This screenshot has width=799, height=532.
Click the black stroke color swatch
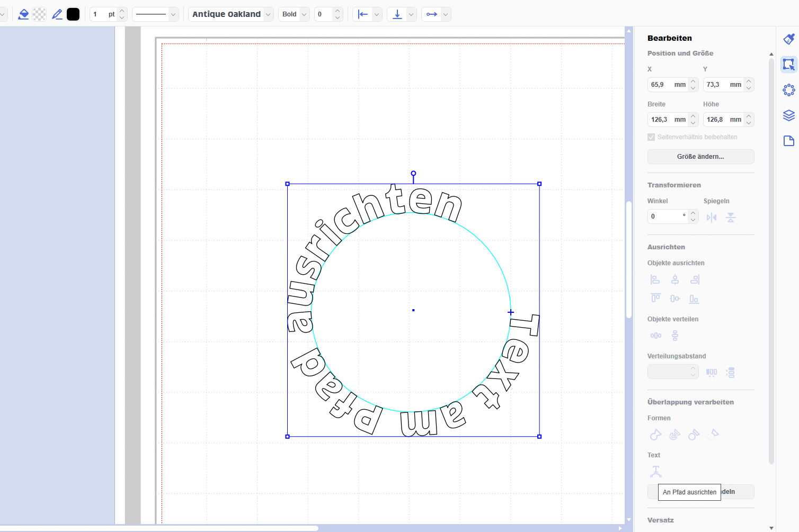tap(73, 14)
